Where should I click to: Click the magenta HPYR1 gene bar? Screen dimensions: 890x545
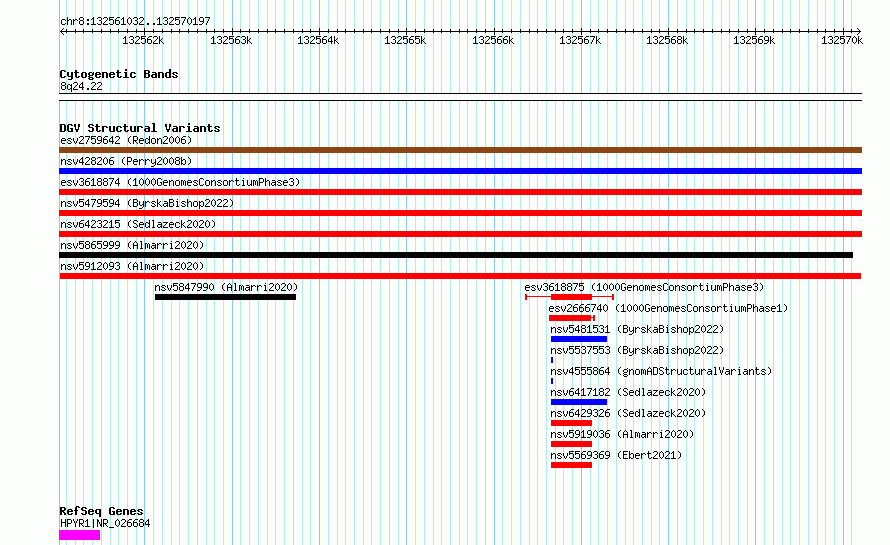(x=79, y=535)
